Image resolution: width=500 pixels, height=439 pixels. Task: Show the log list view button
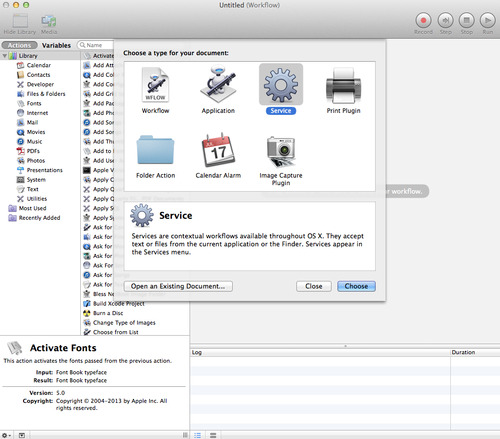coord(198,435)
